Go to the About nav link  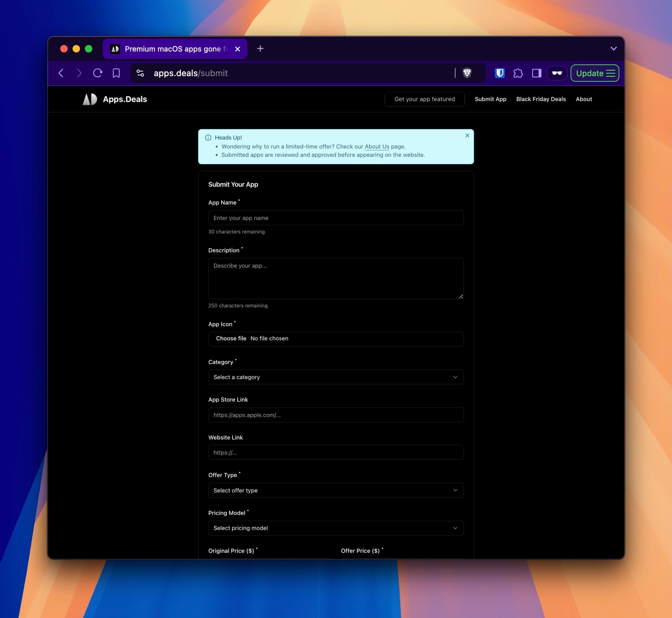pos(583,99)
